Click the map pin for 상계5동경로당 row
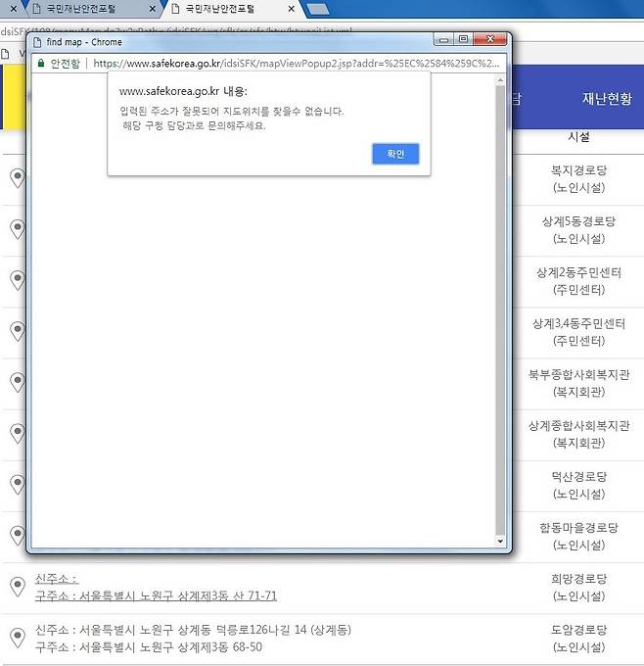Screen dimensions: 644x666 pos(17,229)
